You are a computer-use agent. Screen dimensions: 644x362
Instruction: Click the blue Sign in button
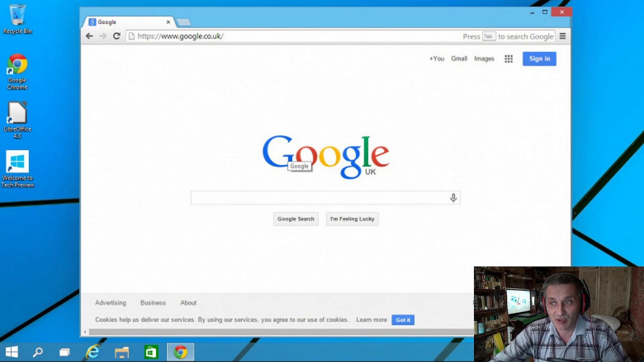pyautogui.click(x=539, y=59)
